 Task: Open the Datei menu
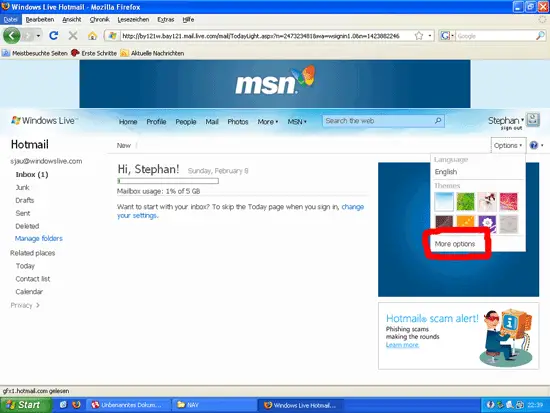[x=11, y=20]
